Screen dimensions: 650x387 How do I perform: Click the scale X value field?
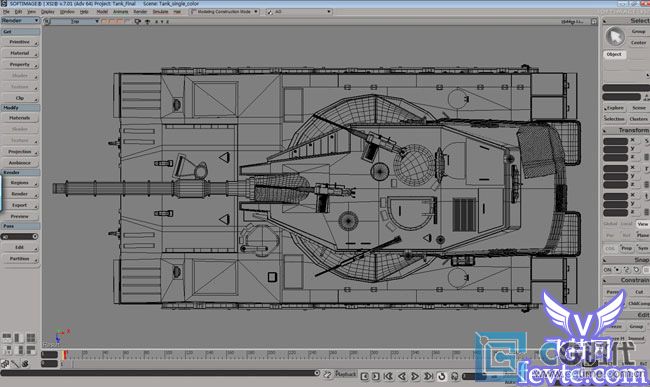[x=616, y=141]
